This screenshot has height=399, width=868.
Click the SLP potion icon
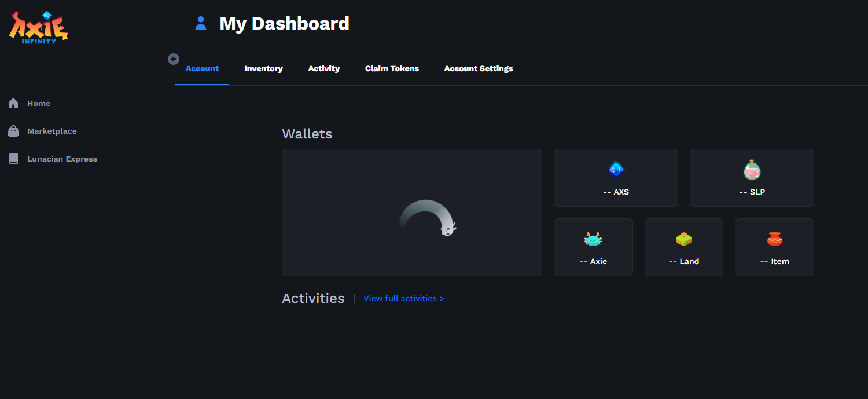pos(752,170)
